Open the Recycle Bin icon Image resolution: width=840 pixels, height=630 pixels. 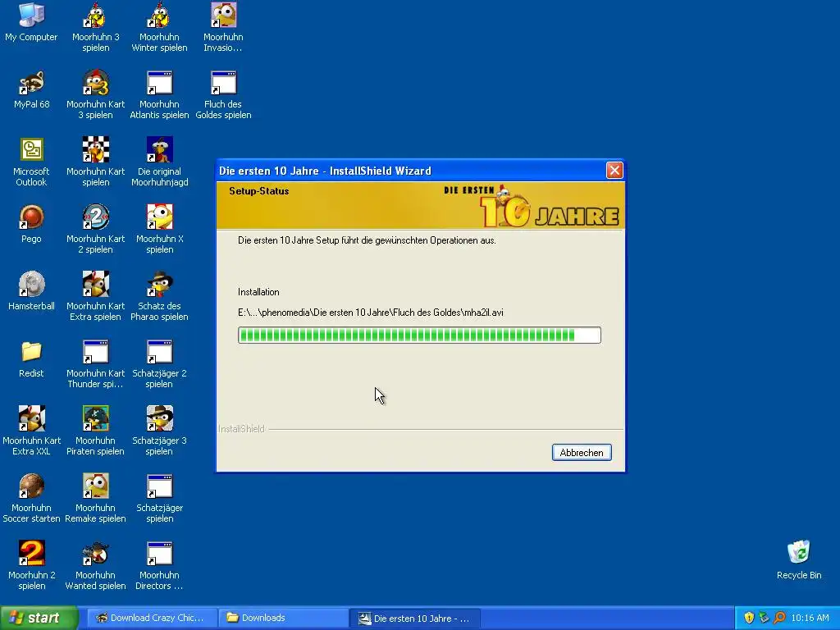799,560
